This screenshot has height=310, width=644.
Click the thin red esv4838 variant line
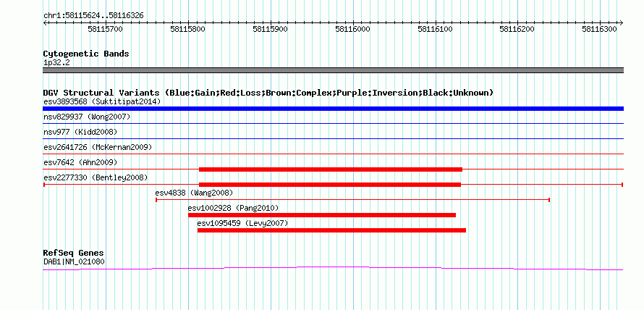tap(353, 200)
